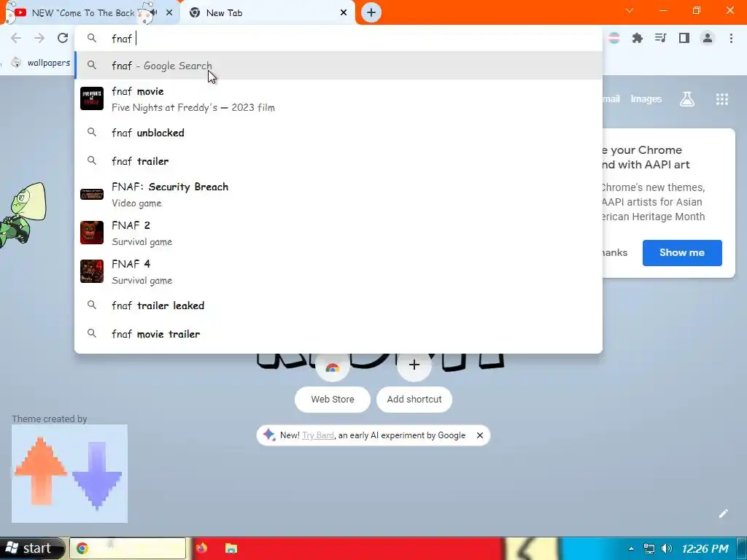Toggle the Chrome side panel icon

684,38
